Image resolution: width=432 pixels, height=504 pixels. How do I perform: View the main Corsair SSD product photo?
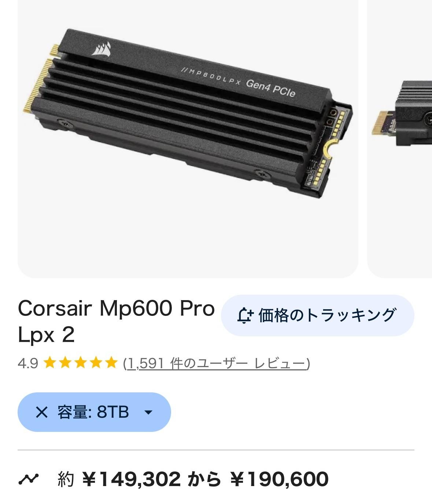click(188, 139)
